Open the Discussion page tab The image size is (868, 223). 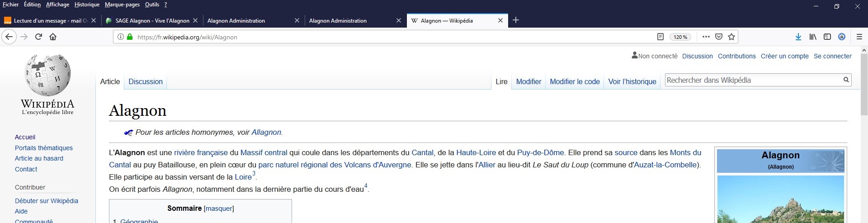coord(146,81)
